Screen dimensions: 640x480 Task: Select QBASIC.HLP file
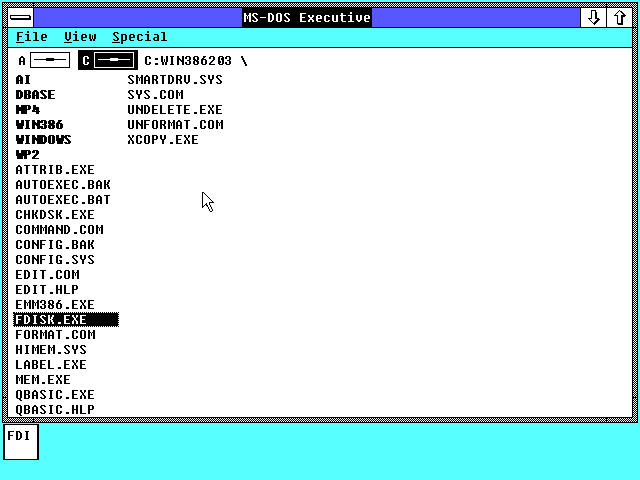pyautogui.click(x=55, y=410)
